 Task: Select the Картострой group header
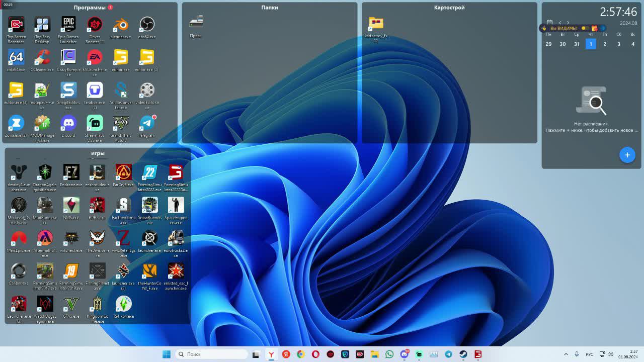tap(449, 8)
